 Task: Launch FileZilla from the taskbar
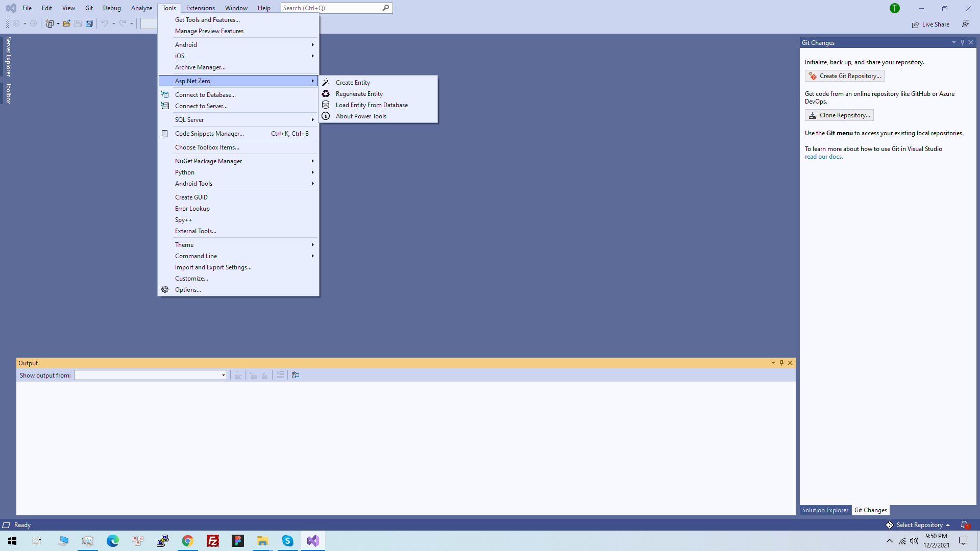click(x=213, y=541)
